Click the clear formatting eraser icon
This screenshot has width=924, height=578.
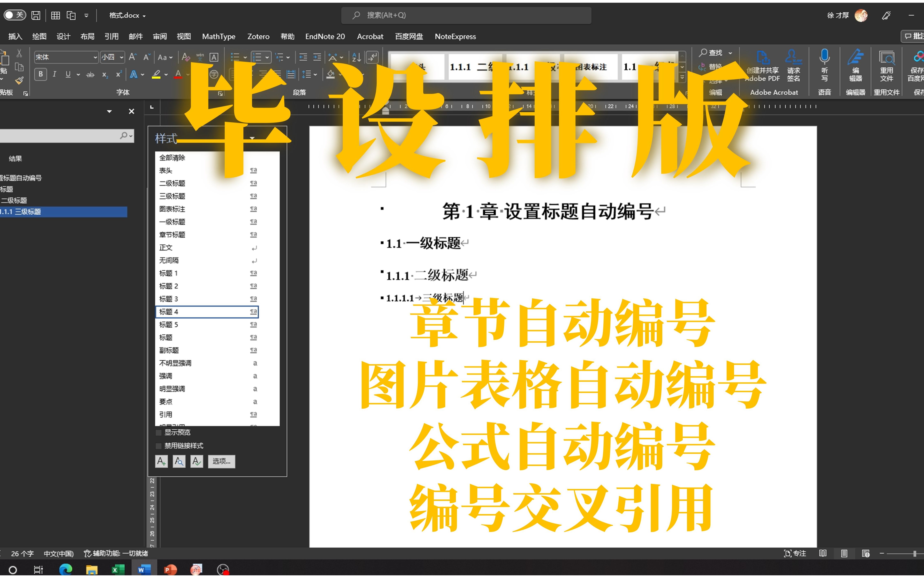186,57
